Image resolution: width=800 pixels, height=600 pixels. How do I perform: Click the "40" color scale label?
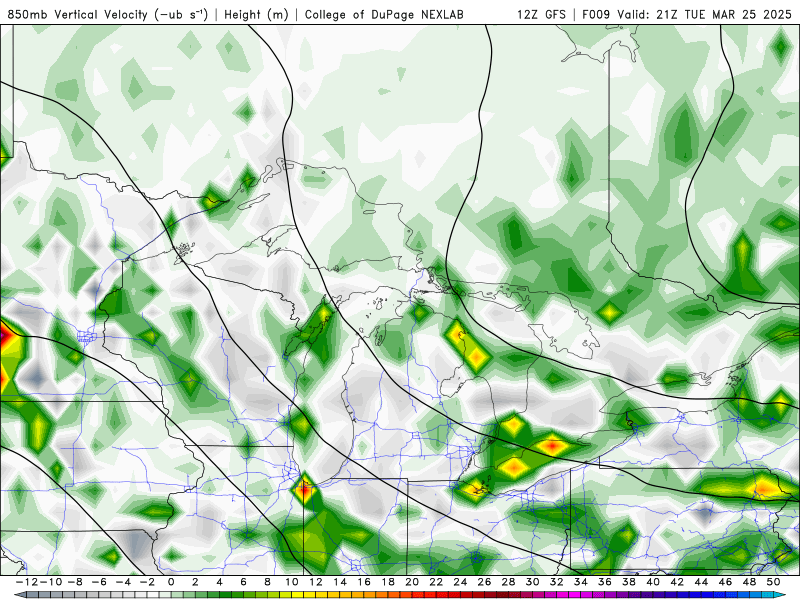[x=653, y=582]
